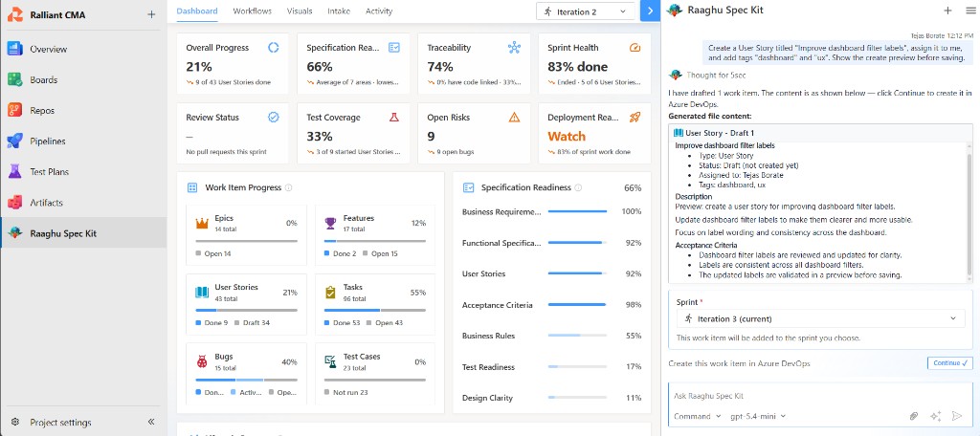Click the sparkle icon in chat input

tap(935, 416)
